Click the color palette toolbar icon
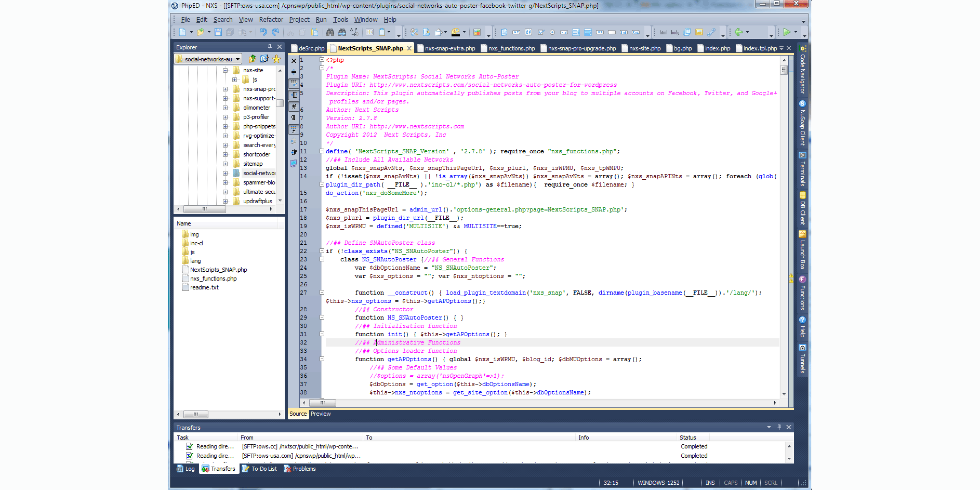The image size is (980, 490). click(x=455, y=32)
